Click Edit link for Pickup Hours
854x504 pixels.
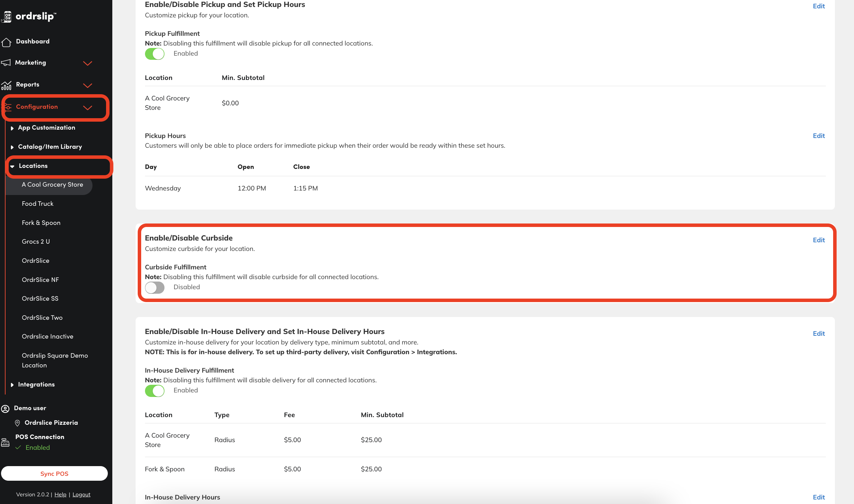819,136
